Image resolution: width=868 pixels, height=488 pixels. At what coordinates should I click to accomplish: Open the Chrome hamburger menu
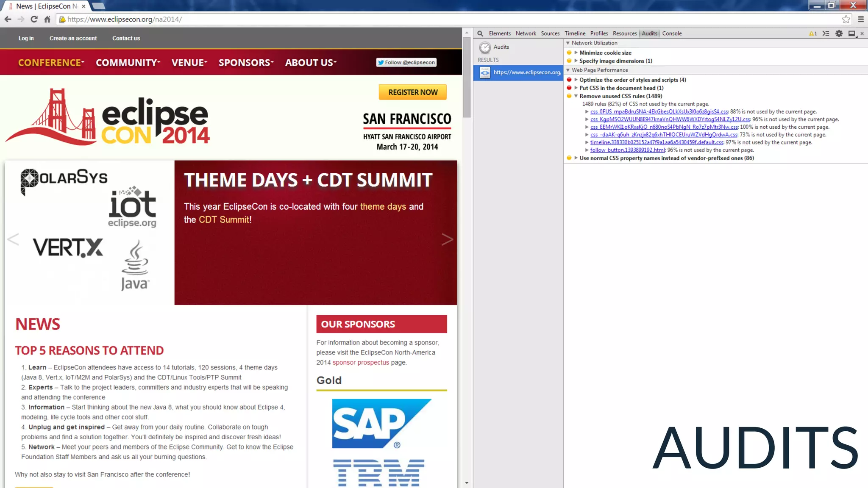click(861, 19)
